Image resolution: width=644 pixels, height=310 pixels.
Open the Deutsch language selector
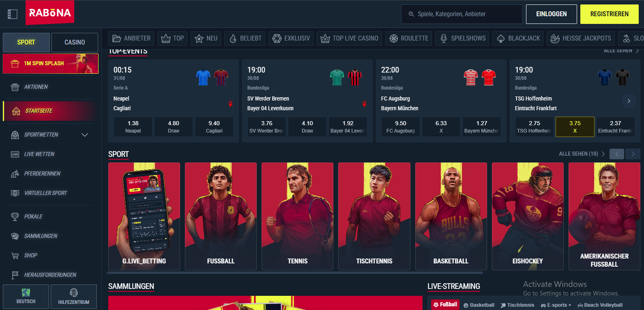[26, 297]
